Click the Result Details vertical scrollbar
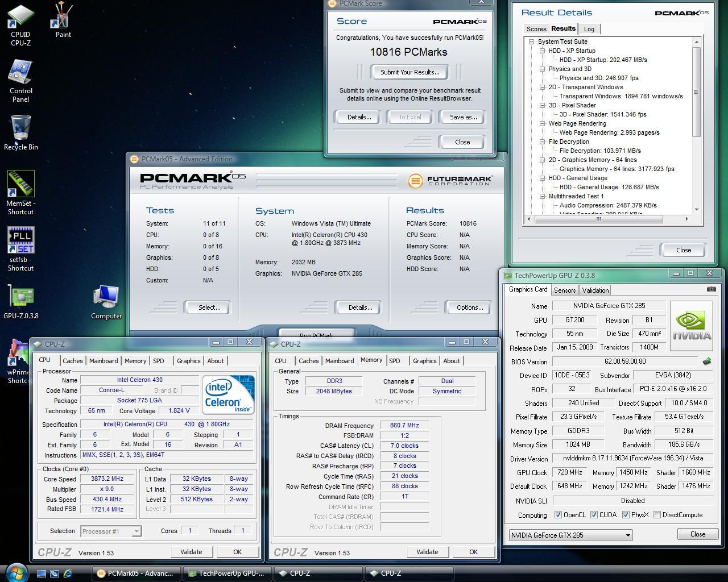This screenshot has height=582, width=728. click(x=696, y=92)
